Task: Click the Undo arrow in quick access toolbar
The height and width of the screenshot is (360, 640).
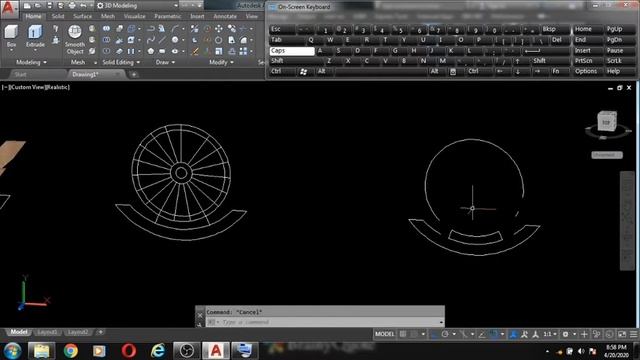Action: pyautogui.click(x=83, y=6)
